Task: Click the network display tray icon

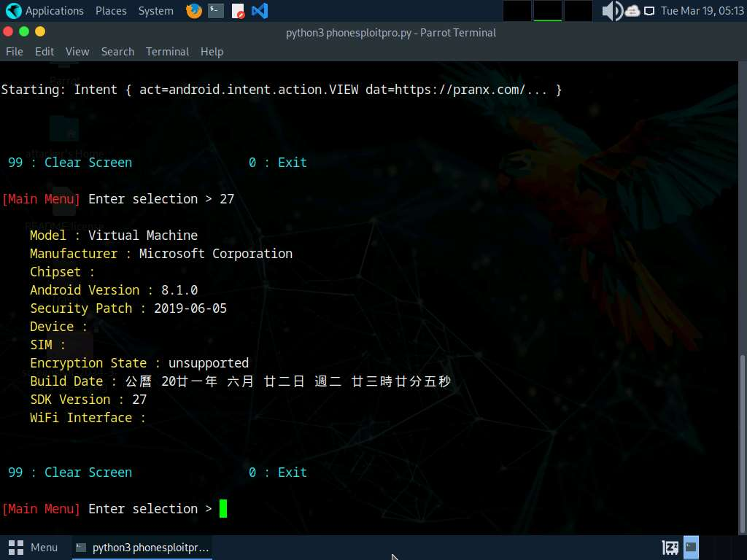Action: click(649, 11)
